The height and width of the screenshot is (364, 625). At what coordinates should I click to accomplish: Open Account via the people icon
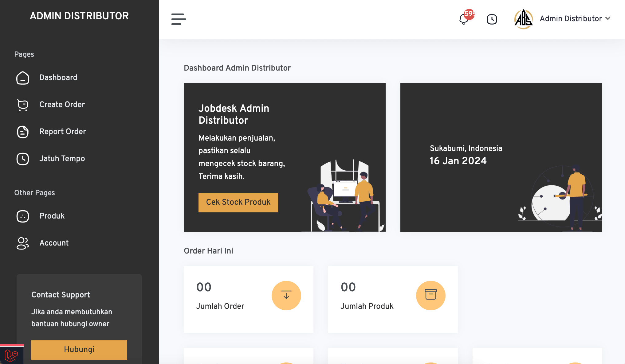(x=22, y=243)
